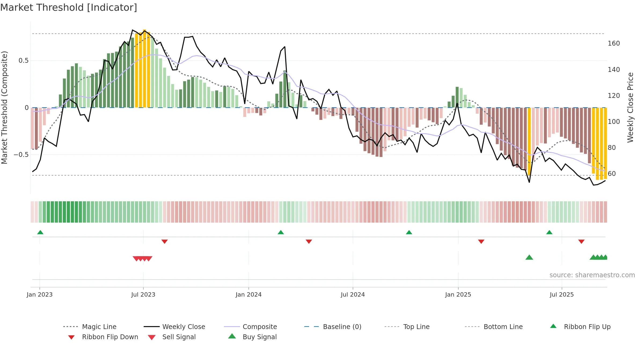The image size is (644, 362).
Task: Click the 160 price tick label
Action: pyautogui.click(x=614, y=43)
